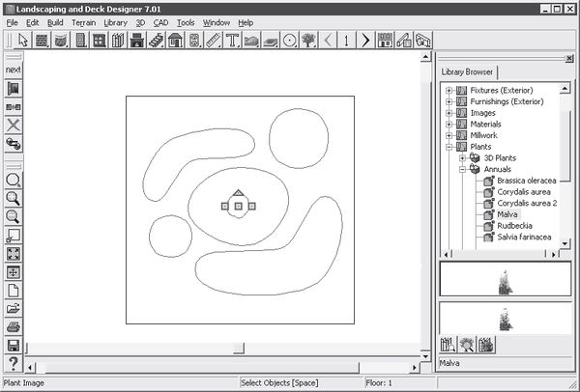The width and height of the screenshot is (580, 392).
Task: Click the horizontal scrollbar thumb below canvas
Action: click(239, 348)
